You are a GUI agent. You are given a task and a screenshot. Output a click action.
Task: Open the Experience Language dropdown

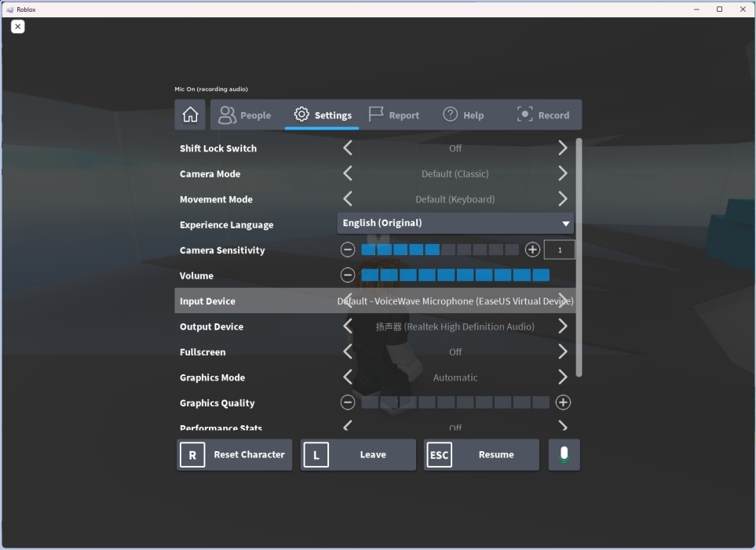coord(455,223)
